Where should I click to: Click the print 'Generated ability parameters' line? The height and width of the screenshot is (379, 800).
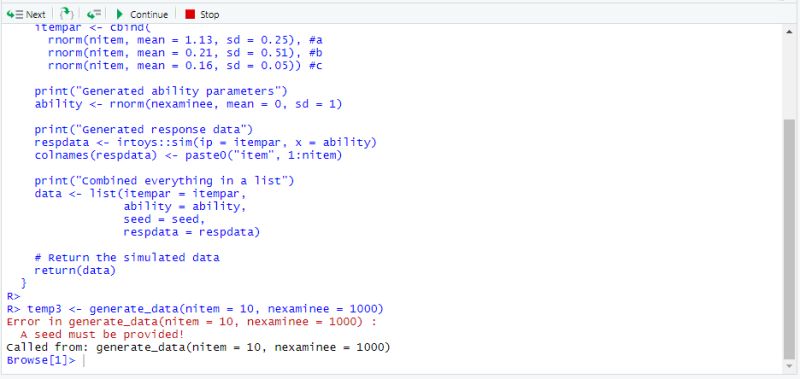tap(161, 91)
